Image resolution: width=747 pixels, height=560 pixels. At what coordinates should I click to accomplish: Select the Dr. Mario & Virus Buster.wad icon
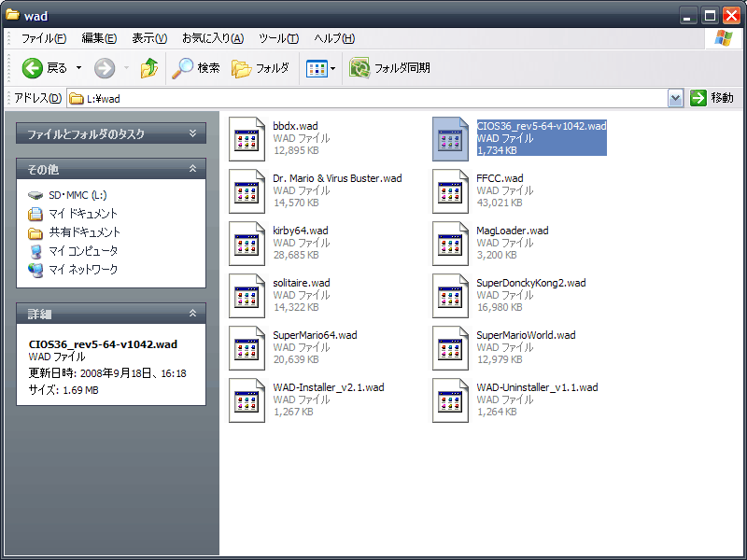tap(247, 191)
